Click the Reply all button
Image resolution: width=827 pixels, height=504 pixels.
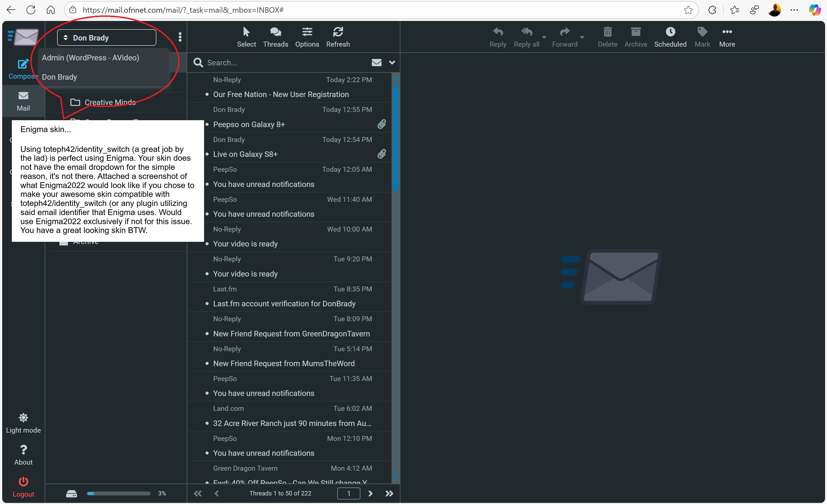(527, 37)
